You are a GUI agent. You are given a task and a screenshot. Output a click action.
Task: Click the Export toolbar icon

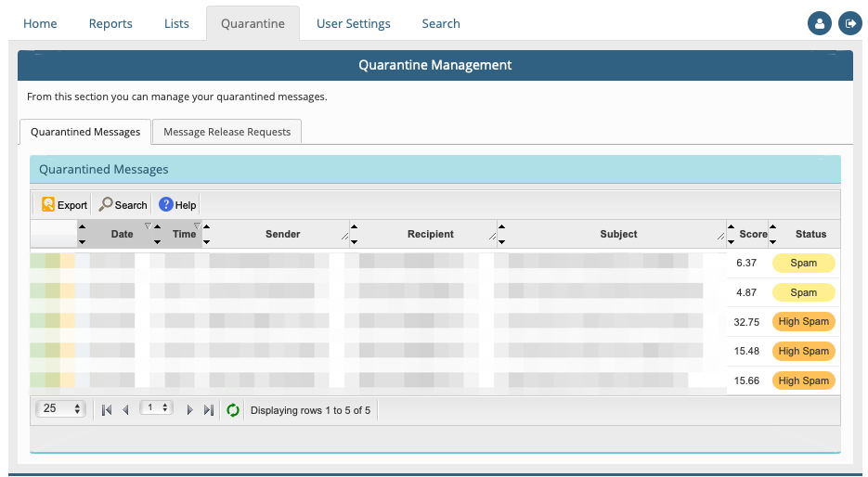point(48,205)
